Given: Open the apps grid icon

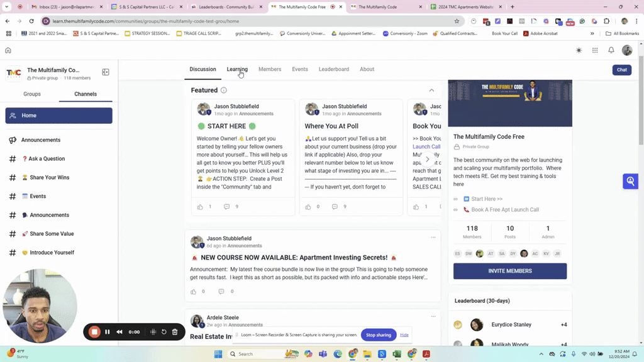Looking at the screenshot, I should click(x=595, y=50).
